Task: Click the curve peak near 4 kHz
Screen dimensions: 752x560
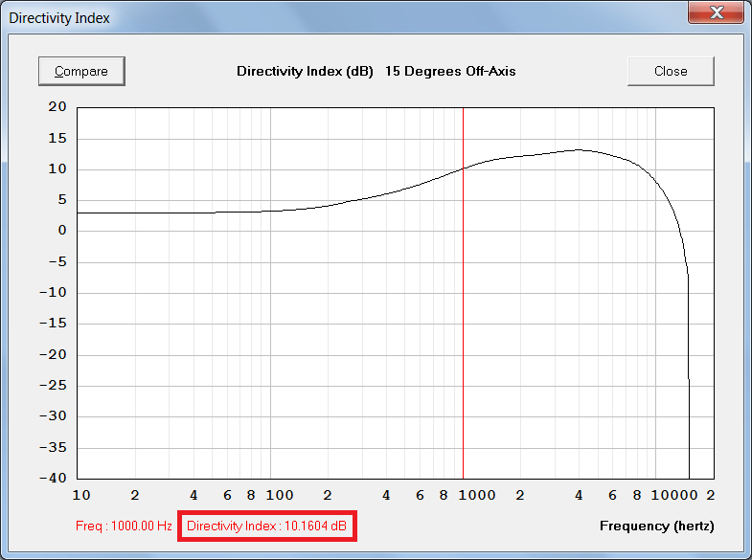Action: coord(579,150)
